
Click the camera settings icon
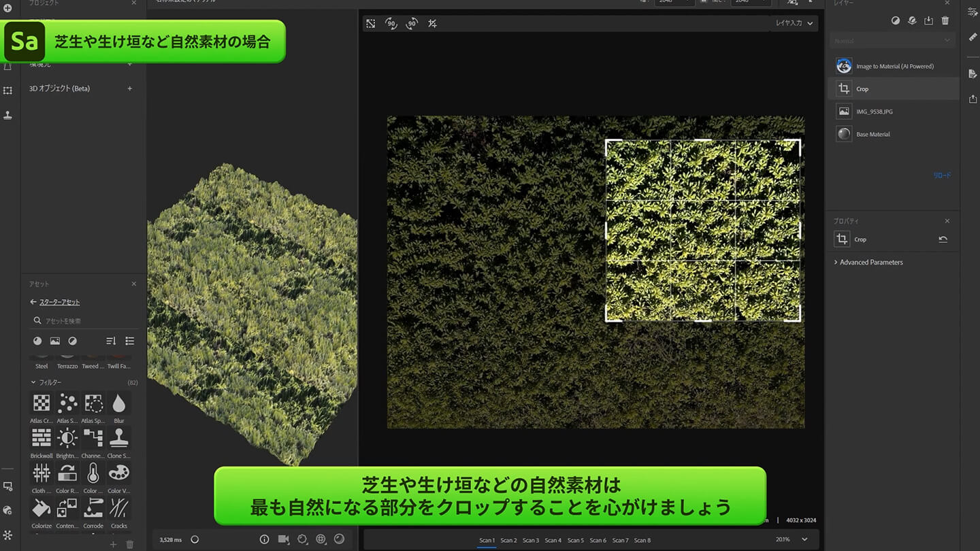(x=283, y=539)
